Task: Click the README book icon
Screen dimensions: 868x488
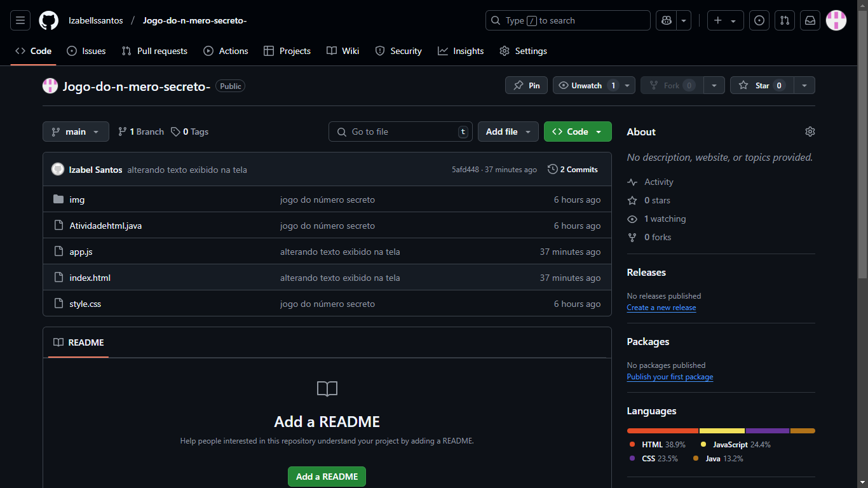Action: pos(58,342)
